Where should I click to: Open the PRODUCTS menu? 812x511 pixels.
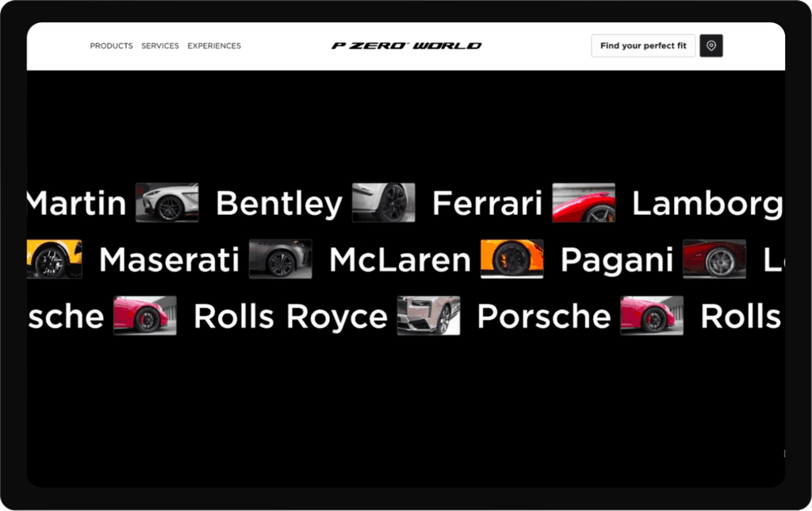[111, 45]
